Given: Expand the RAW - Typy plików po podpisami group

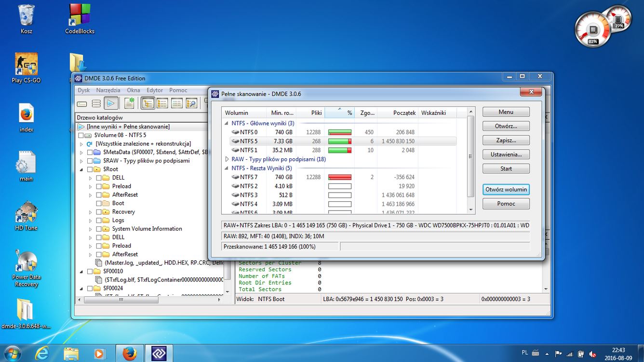Looking at the screenshot, I should 227,159.
